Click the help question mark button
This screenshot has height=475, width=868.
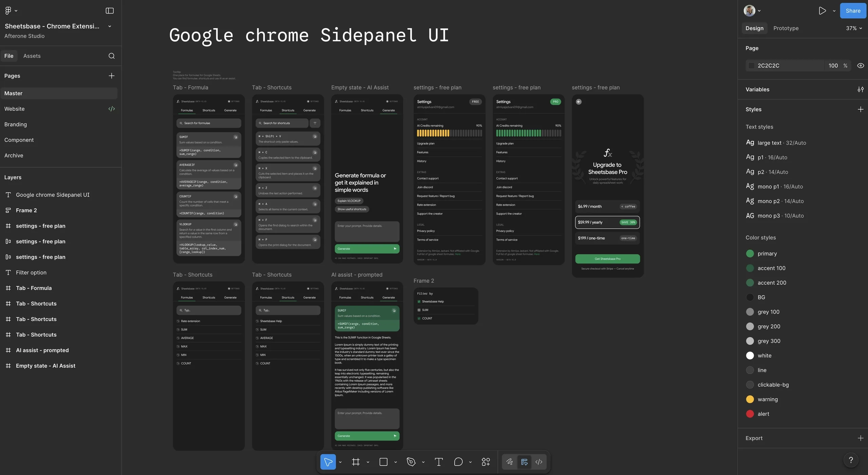tap(851, 460)
